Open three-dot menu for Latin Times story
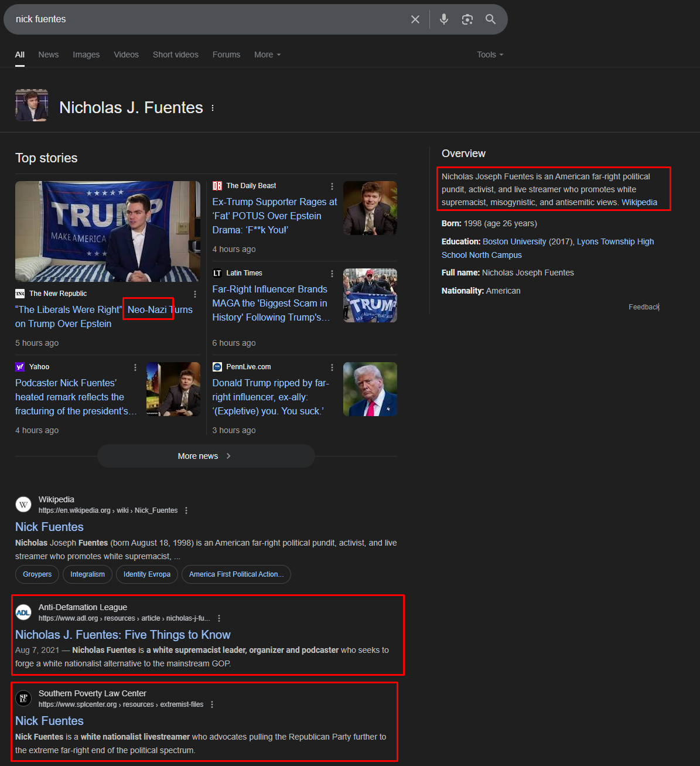The width and height of the screenshot is (700, 766). pyautogui.click(x=332, y=273)
